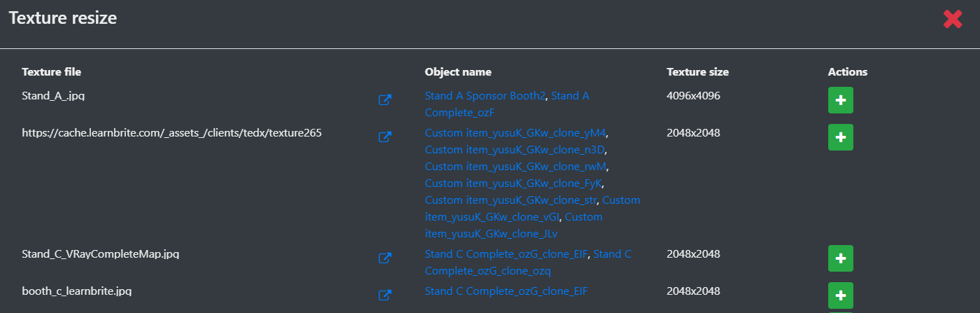Open Stand A Complete_ozF object link

point(507,104)
